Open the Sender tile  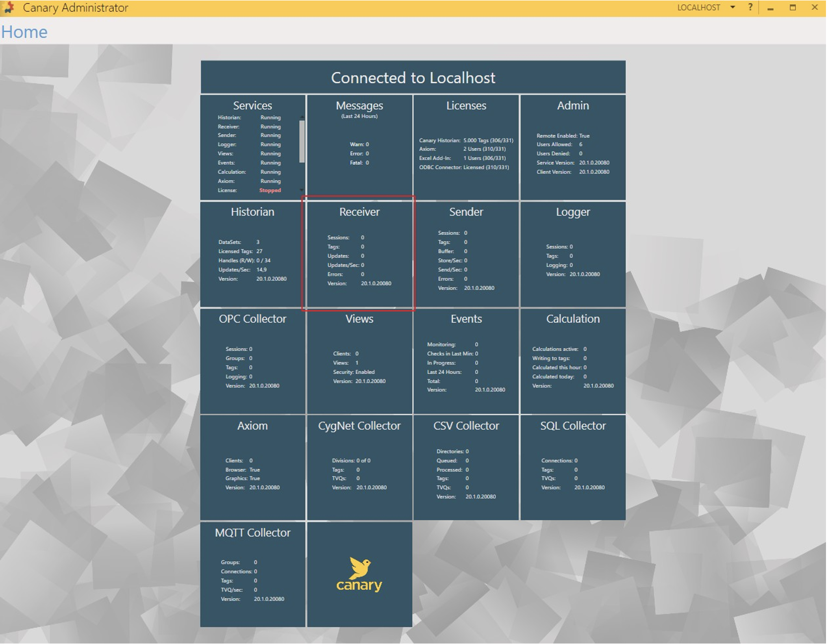tap(466, 254)
